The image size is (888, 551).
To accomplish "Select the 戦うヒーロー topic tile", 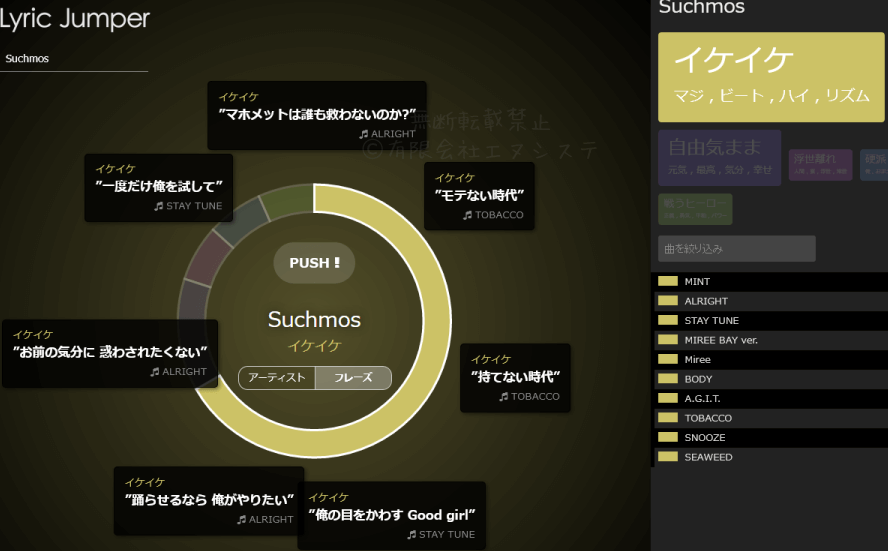I will (695, 209).
